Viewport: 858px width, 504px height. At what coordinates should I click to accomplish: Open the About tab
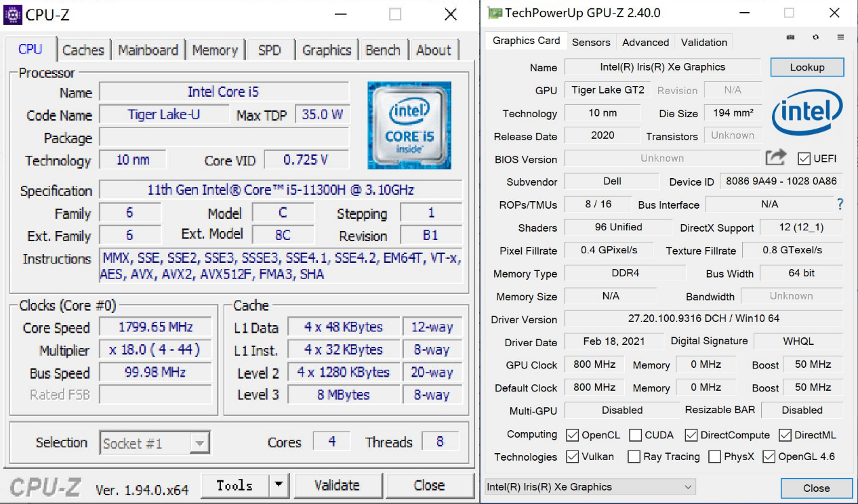tap(434, 50)
